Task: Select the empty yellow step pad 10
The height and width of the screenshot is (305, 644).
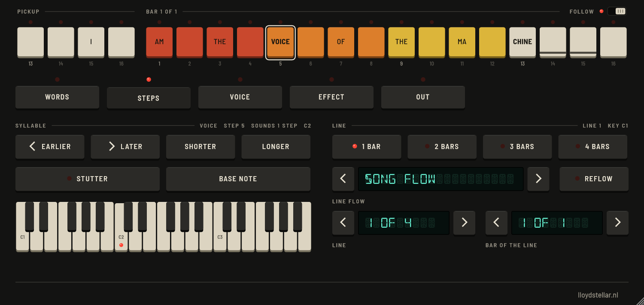Action: coord(432,42)
